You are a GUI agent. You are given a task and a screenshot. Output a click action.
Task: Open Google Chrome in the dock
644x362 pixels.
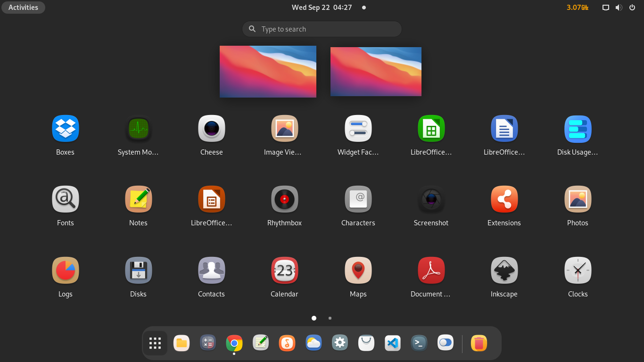click(x=234, y=343)
